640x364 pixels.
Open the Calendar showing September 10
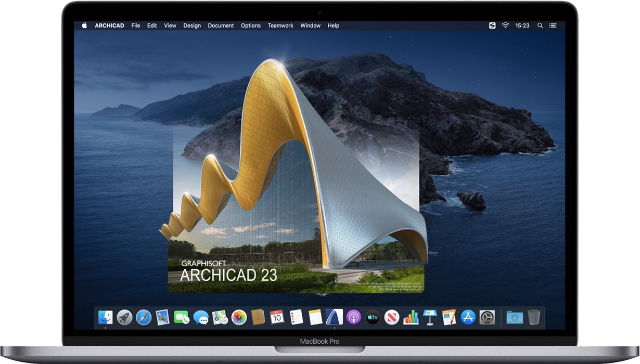(276, 317)
